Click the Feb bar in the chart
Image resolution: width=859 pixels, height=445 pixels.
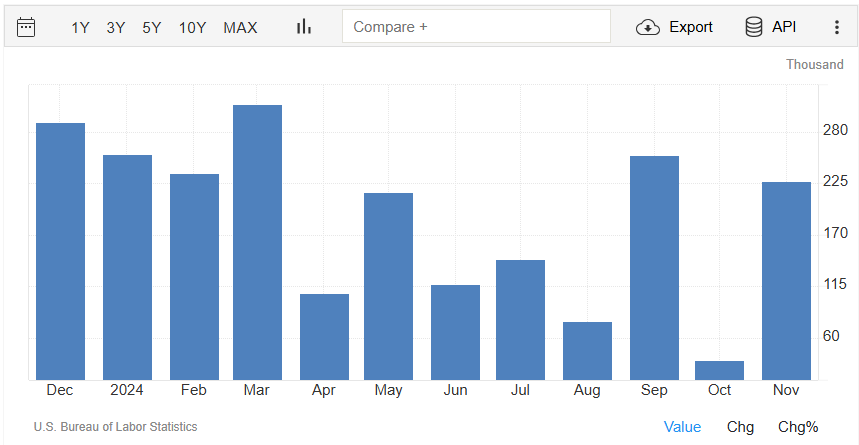194,277
